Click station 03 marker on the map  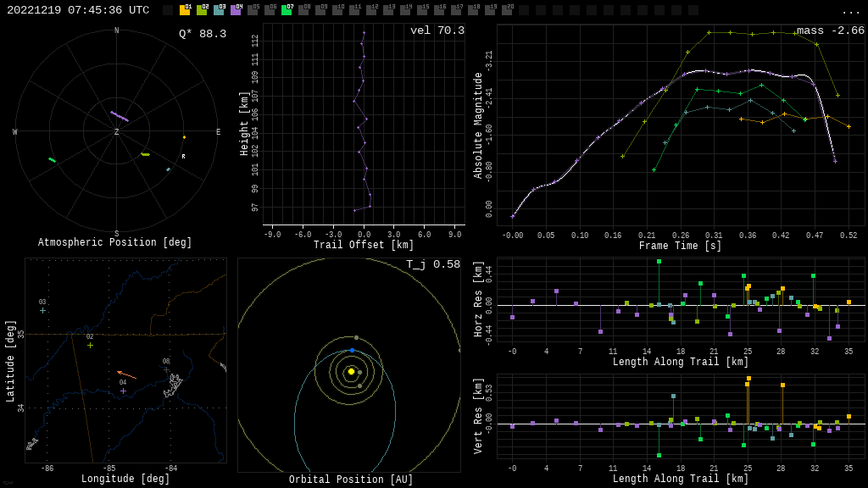[x=42, y=310]
